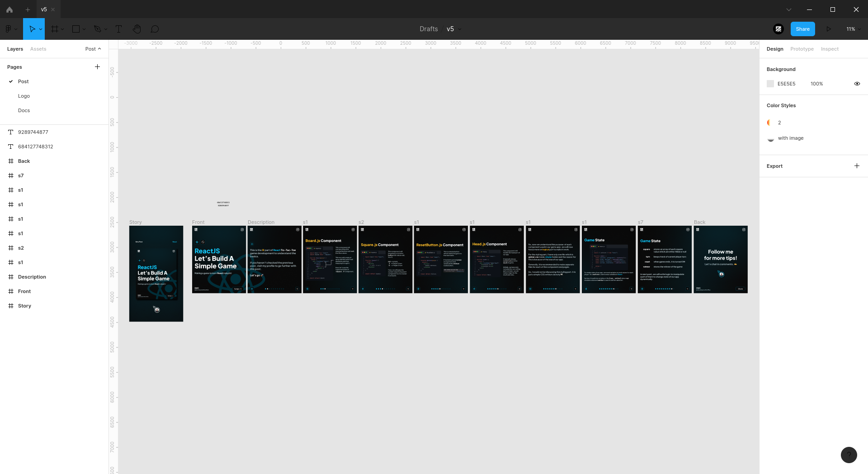Open the main menu dropdown arrow
Screen dimensions: 868x474
(x=16, y=29)
